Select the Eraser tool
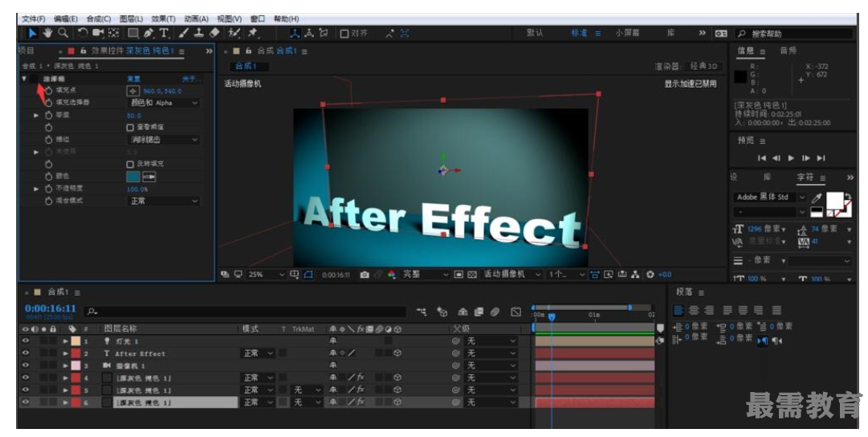The image size is (868, 437). pyautogui.click(x=214, y=33)
